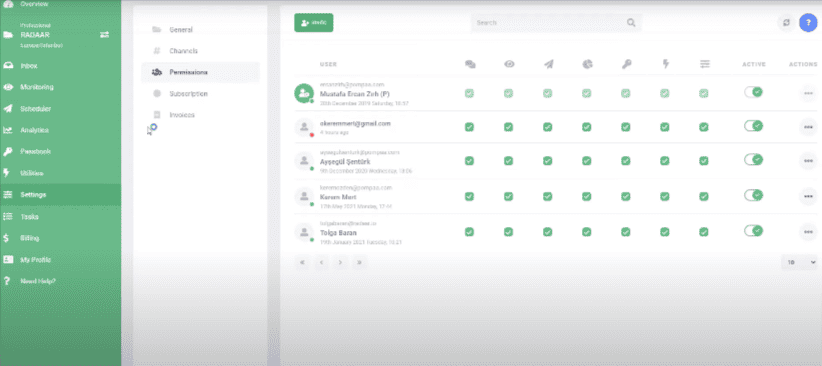Click the key column header icon

pos(626,64)
